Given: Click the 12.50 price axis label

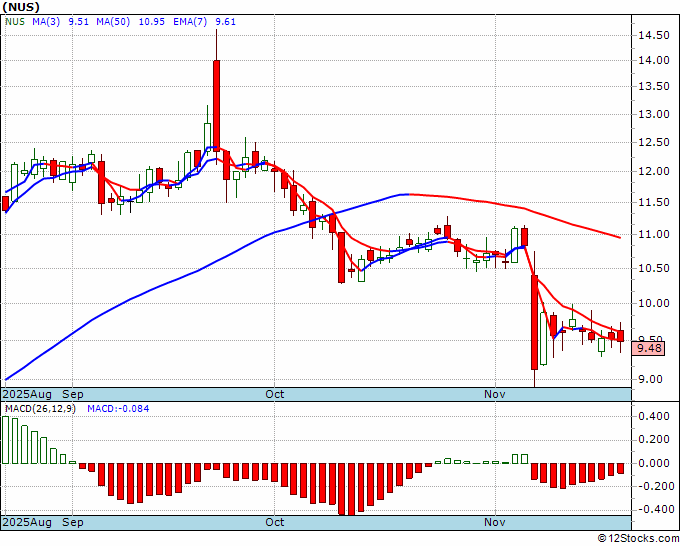Looking at the screenshot, I should (x=654, y=142).
